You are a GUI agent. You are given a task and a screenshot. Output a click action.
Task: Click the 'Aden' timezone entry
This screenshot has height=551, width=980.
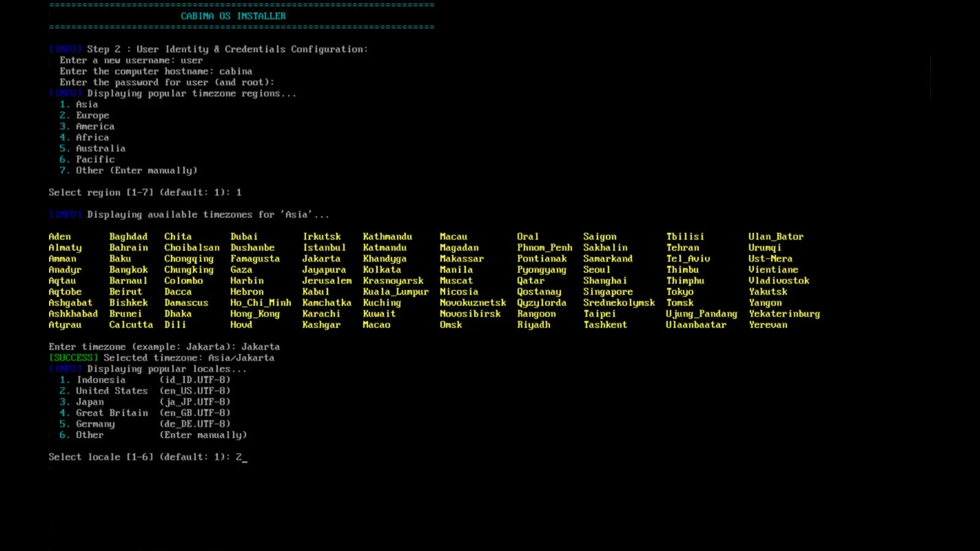click(x=59, y=236)
